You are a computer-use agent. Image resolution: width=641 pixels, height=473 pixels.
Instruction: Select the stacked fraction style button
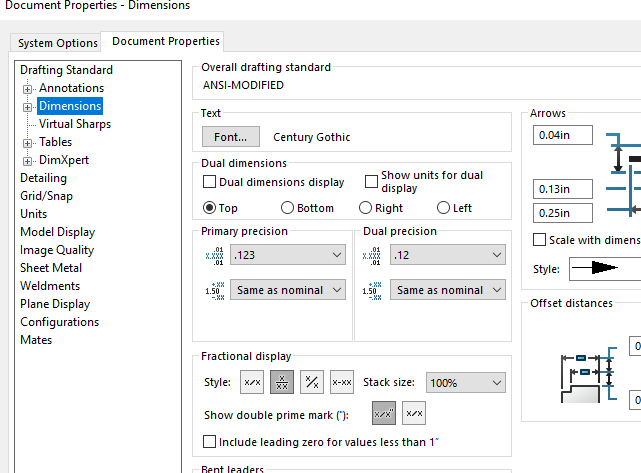pyautogui.click(x=282, y=382)
